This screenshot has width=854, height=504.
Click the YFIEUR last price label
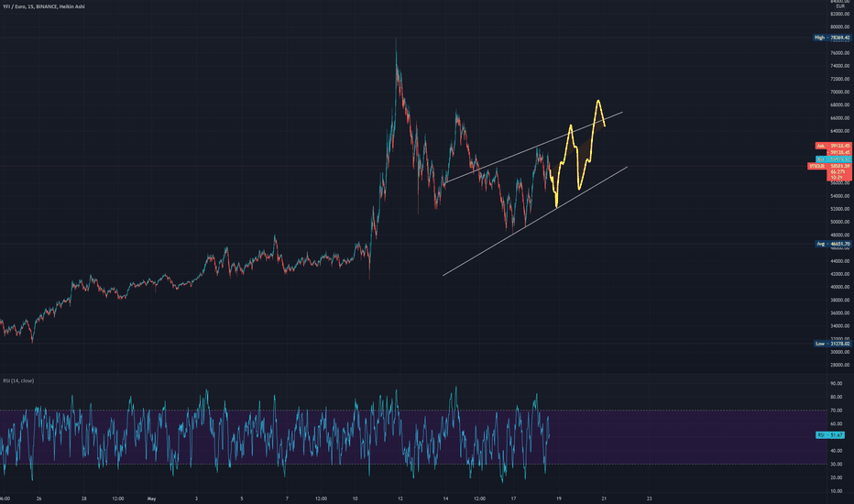coord(829,166)
